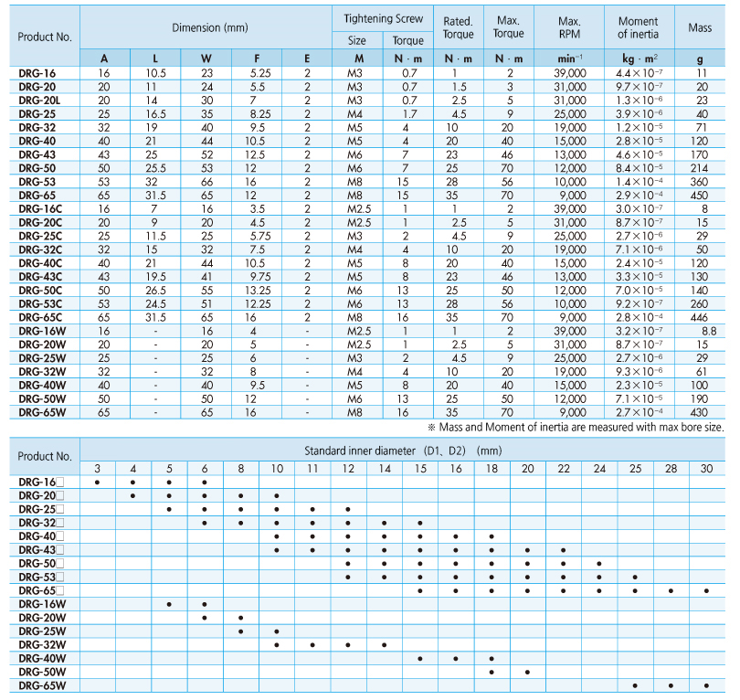Click the "5.25" F value for DRG-16
This screenshot has height=700, width=740.
pyautogui.click(x=260, y=73)
